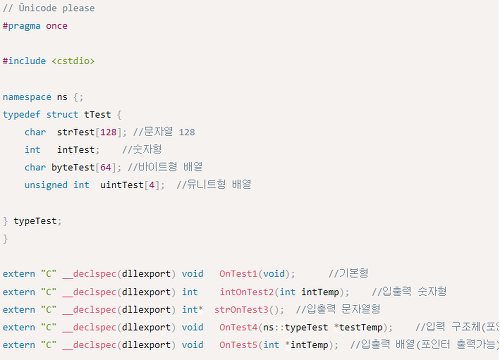
Task: Click the '// Unicode please' comment
Action: point(49,8)
